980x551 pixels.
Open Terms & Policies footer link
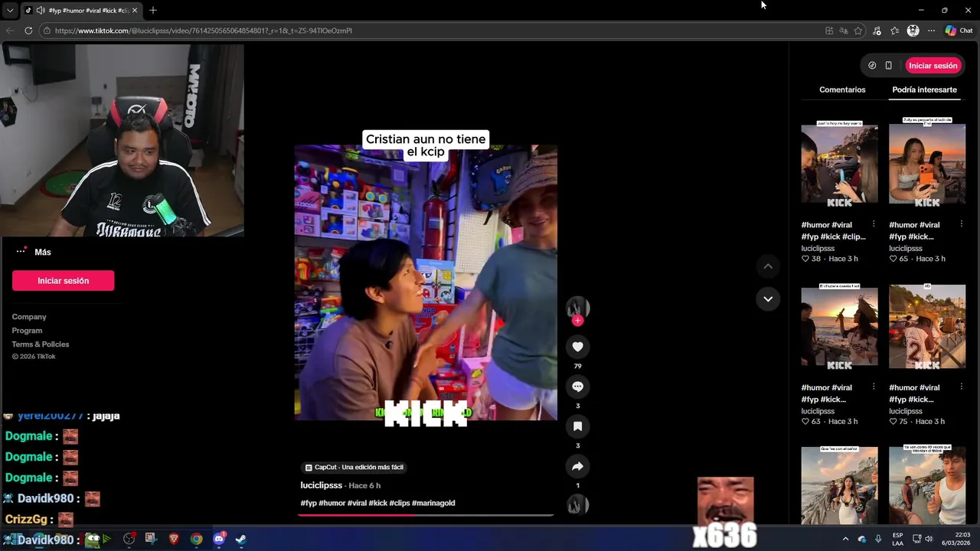(41, 344)
